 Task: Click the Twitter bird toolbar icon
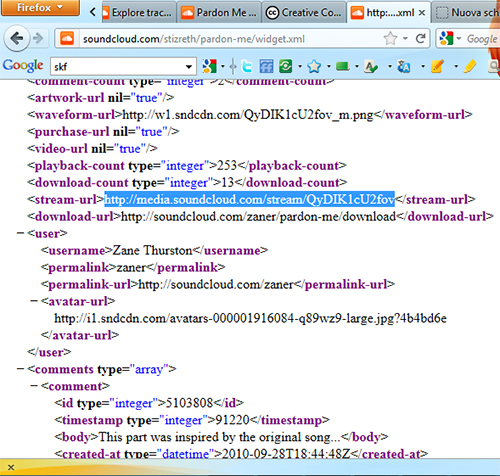[247, 66]
